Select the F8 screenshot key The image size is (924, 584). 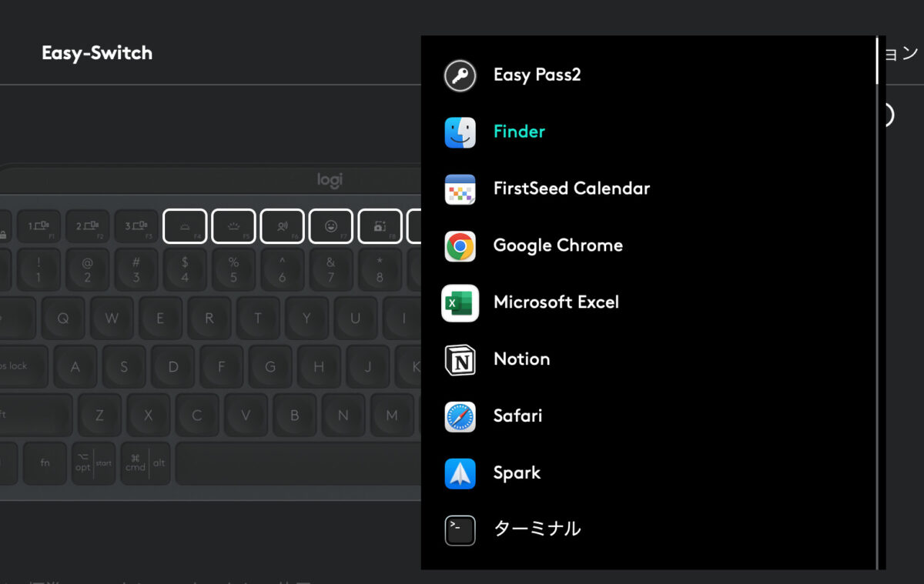380,226
